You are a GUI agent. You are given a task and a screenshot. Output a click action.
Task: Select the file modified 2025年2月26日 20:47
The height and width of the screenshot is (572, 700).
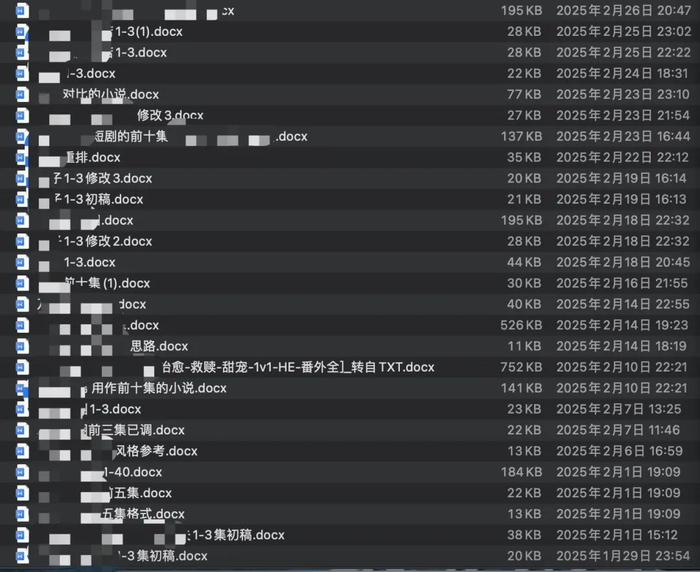point(350,10)
